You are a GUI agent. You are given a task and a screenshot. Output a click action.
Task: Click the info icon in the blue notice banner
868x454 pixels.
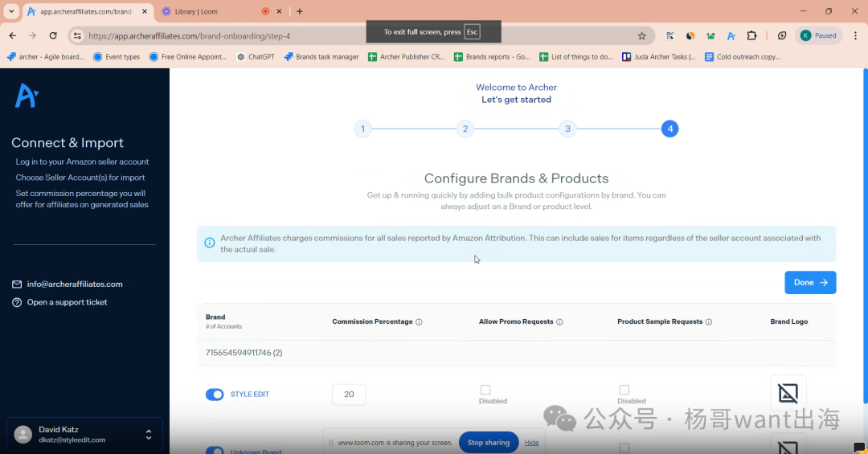(x=209, y=243)
